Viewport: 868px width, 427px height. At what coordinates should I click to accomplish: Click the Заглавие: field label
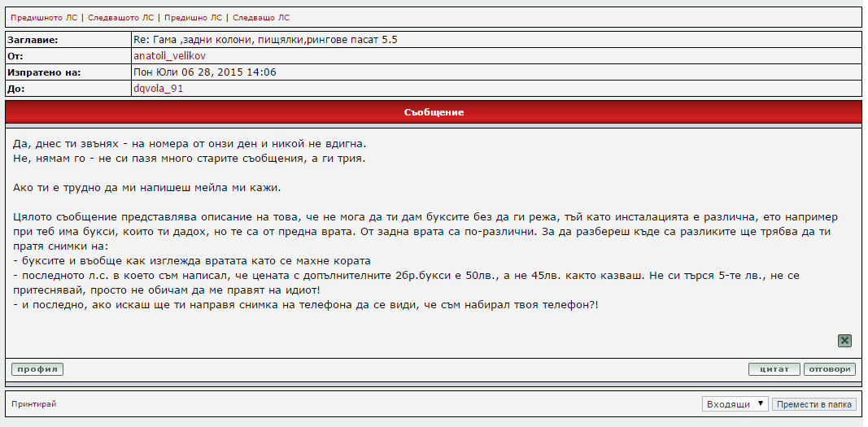coord(33,40)
